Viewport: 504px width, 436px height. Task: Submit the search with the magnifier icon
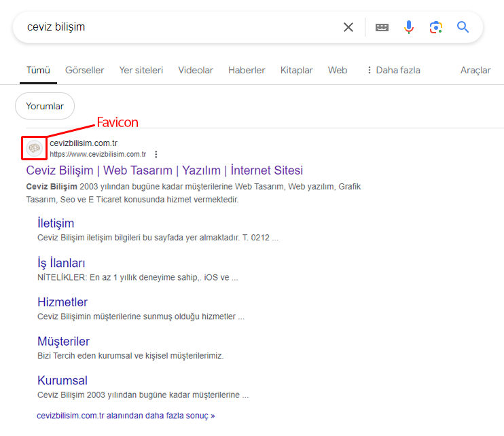coord(463,27)
